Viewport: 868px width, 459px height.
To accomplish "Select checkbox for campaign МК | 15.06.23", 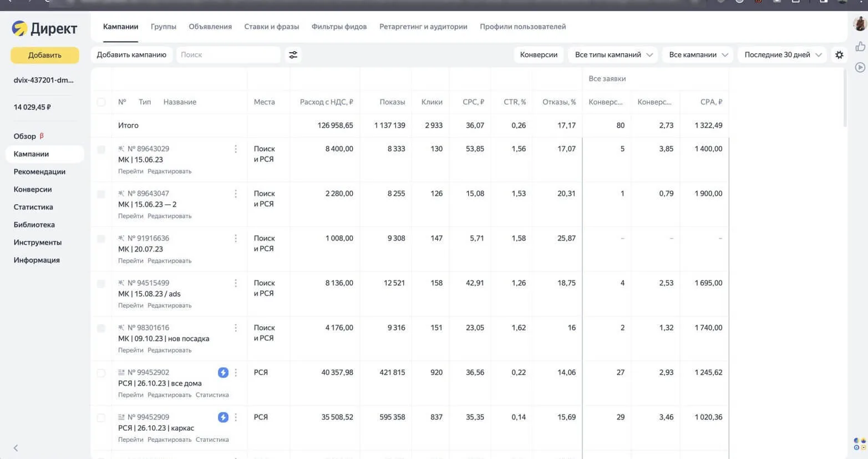I will point(101,149).
